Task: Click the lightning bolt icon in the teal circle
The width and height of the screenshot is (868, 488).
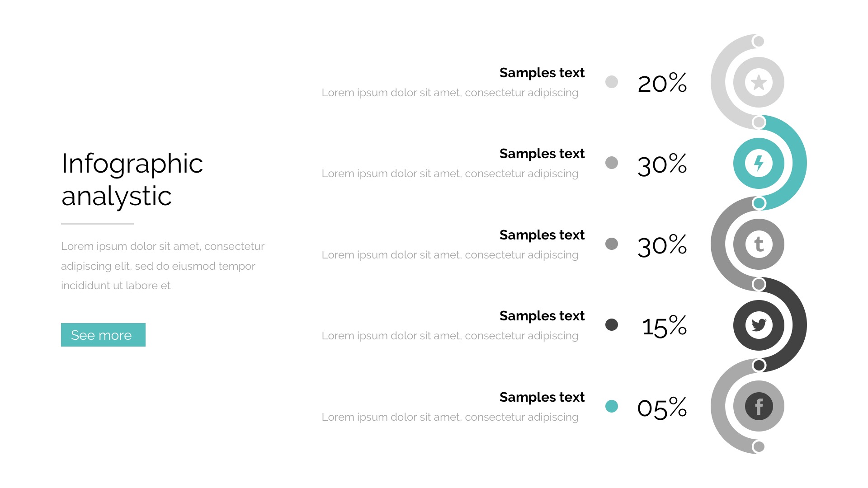Action: [x=759, y=163]
